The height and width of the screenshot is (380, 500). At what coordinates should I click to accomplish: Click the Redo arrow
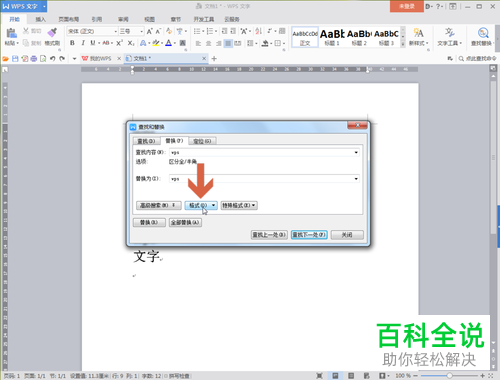point(62,59)
